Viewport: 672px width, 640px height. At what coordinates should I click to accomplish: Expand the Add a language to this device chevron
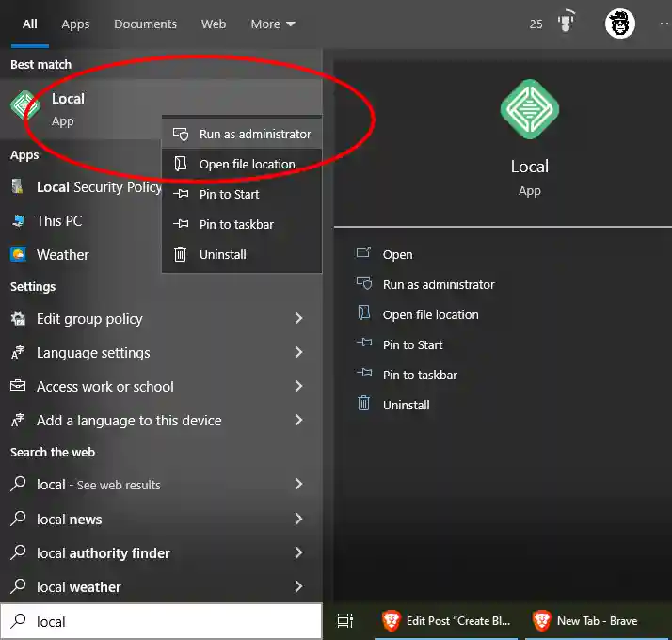coord(298,420)
